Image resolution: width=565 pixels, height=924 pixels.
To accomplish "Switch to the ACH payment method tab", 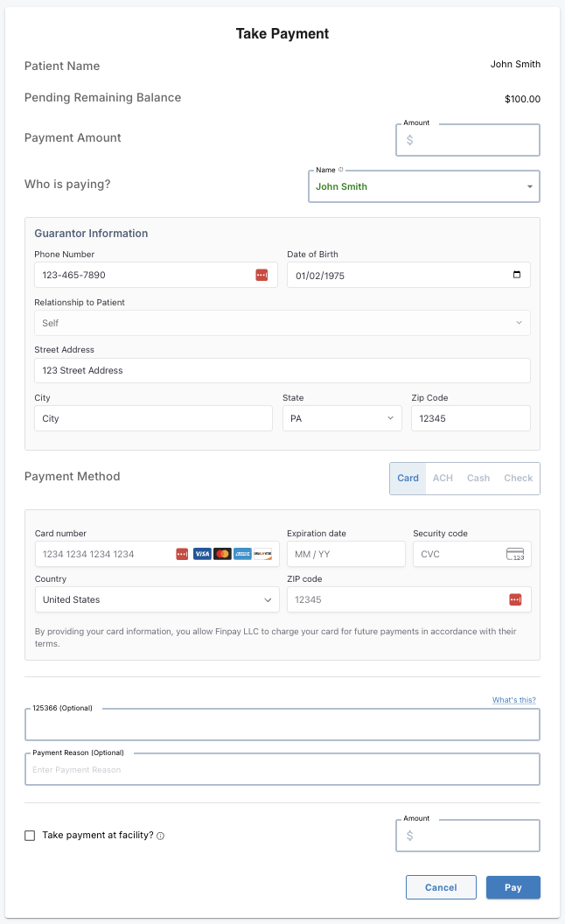I will click(443, 479).
